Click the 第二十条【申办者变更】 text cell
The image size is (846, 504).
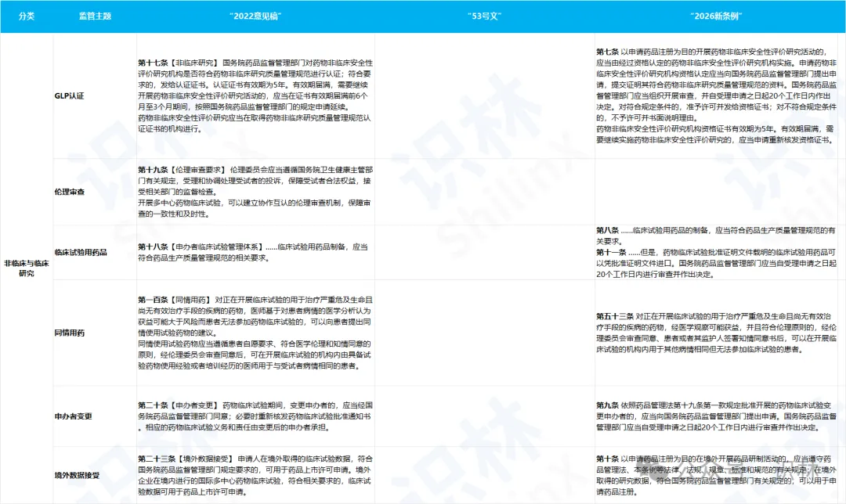254,416
